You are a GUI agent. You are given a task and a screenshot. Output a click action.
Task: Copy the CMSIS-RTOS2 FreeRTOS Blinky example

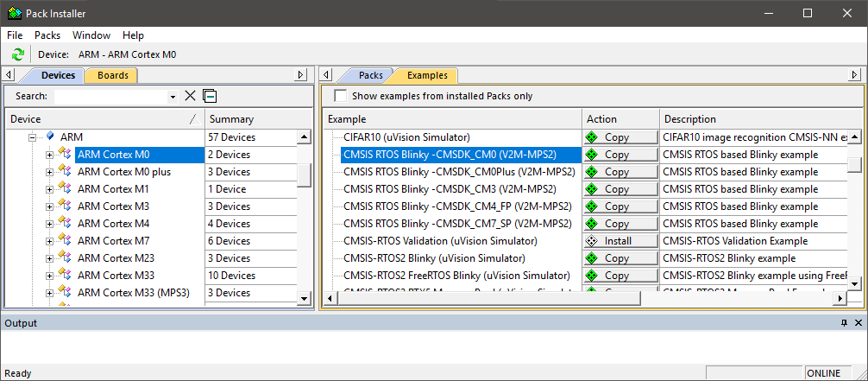[x=620, y=275]
